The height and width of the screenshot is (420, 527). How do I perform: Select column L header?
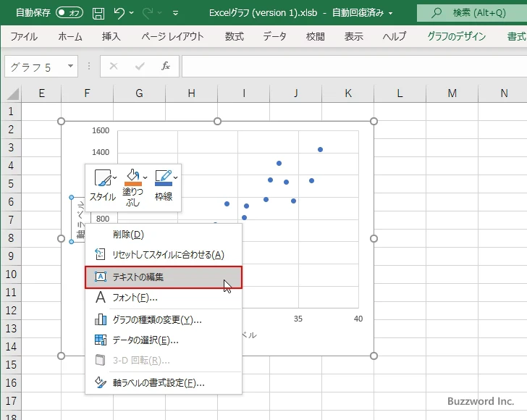[400, 93]
